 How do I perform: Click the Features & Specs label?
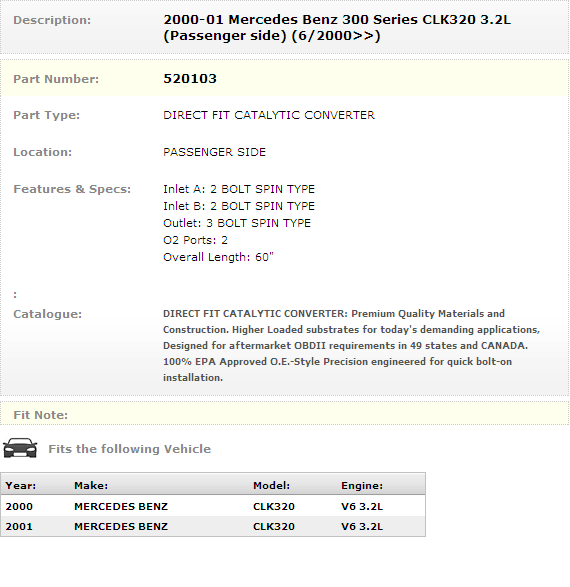click(72, 189)
